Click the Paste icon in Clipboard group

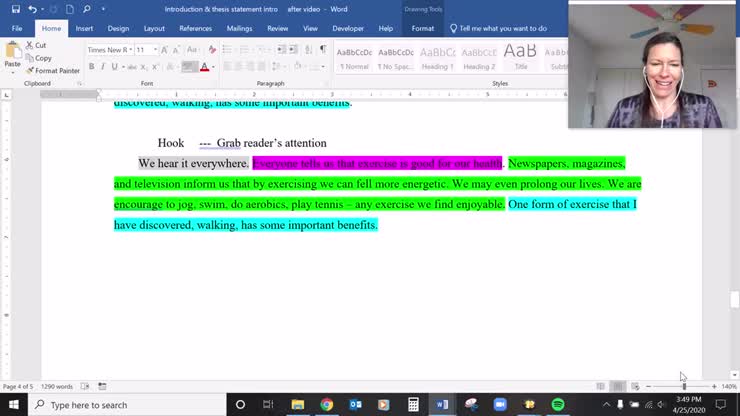12,49
